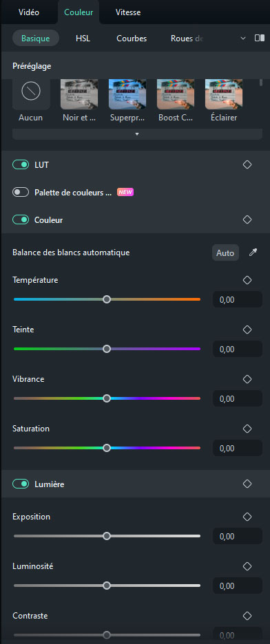Add keyframe diamond for Saturation
The width and height of the screenshot is (270, 644).
[247, 429]
